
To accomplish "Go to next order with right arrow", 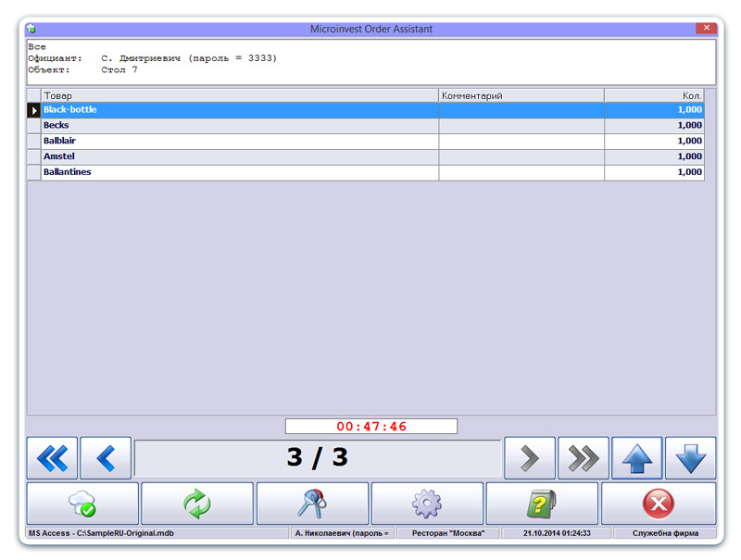I will click(x=529, y=458).
